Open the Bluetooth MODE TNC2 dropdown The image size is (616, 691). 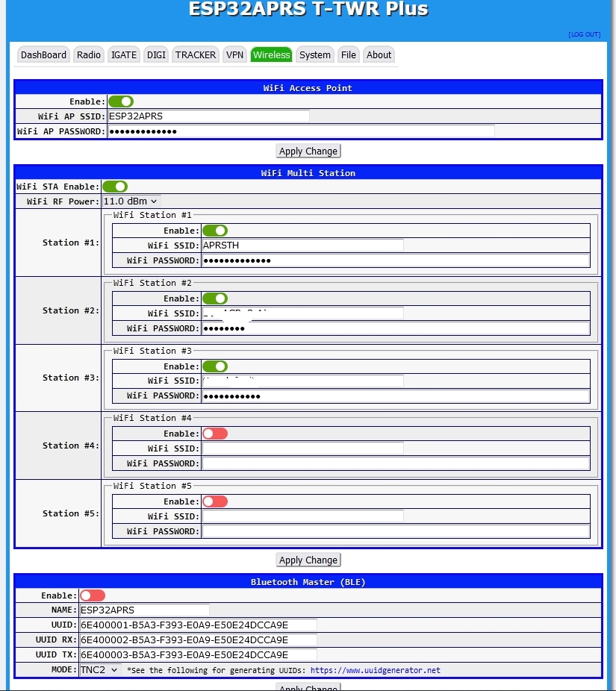click(99, 670)
